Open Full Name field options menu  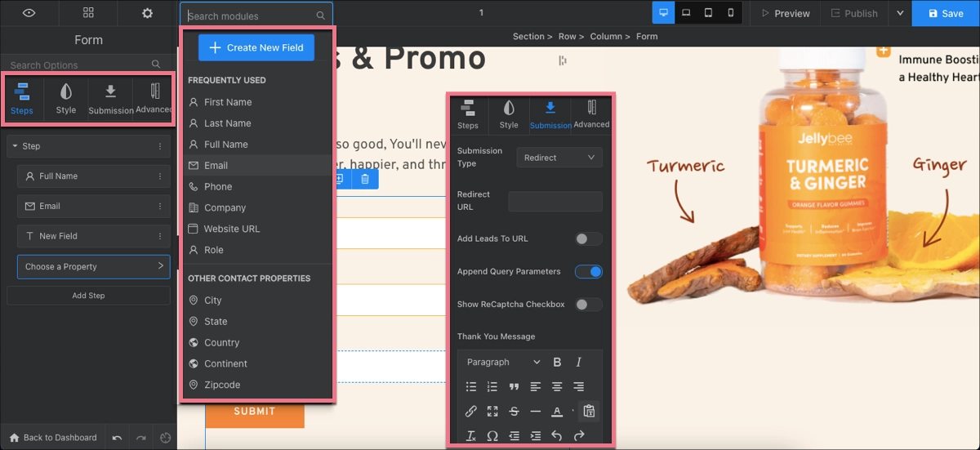pos(160,176)
